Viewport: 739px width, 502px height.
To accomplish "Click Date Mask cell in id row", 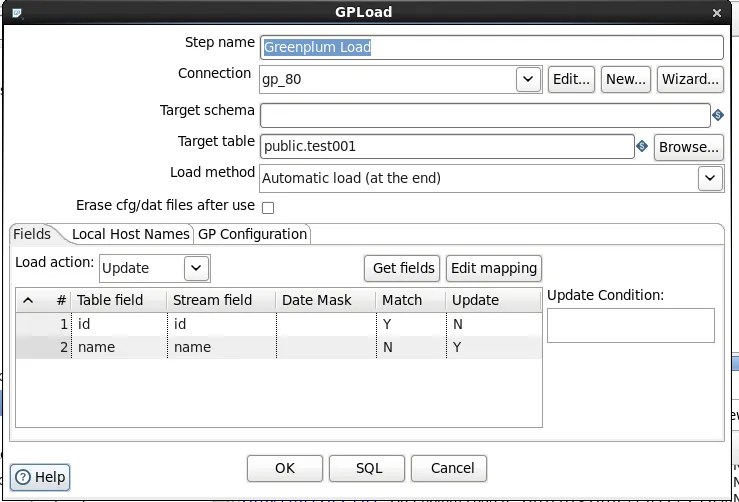I will click(326, 324).
